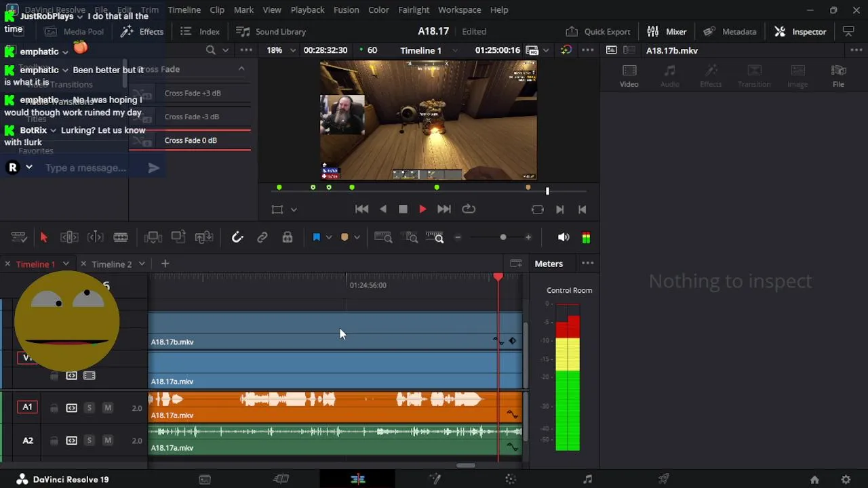Click the Replace Clip tool
Screen dimensions: 868x488
[204, 237]
